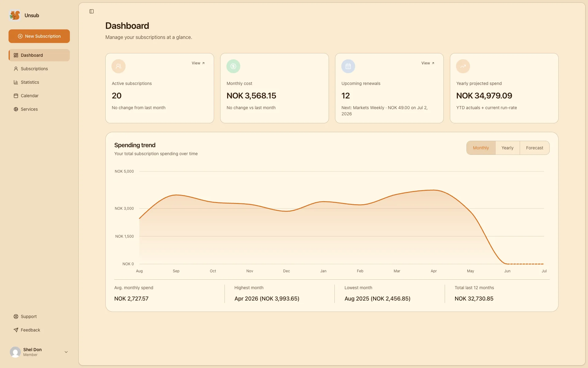This screenshot has width=588, height=368.
Task: Click the Total last 12 months NOK 32,730.85
Action: coord(474,299)
